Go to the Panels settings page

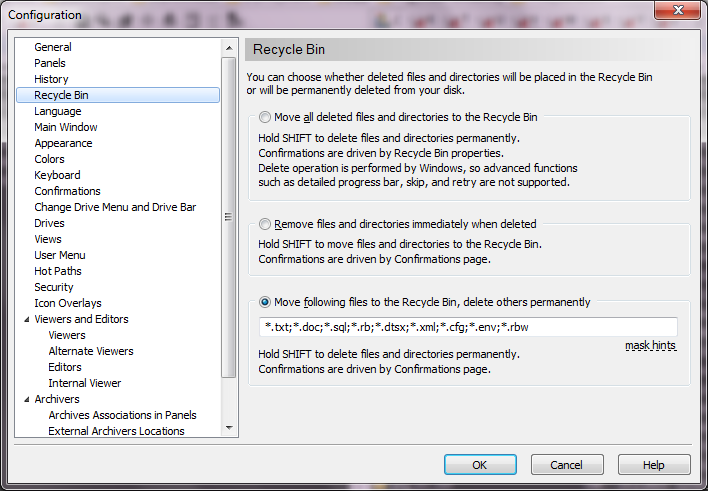[x=50, y=63]
